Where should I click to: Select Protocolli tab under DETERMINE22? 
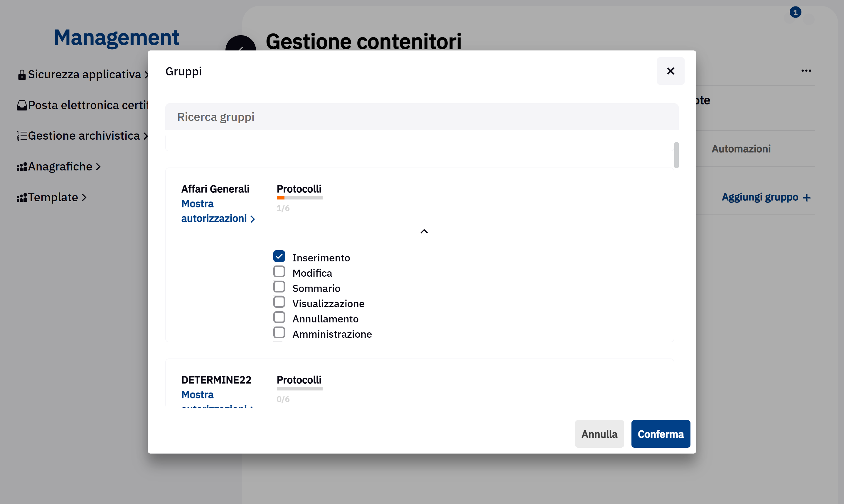(299, 380)
